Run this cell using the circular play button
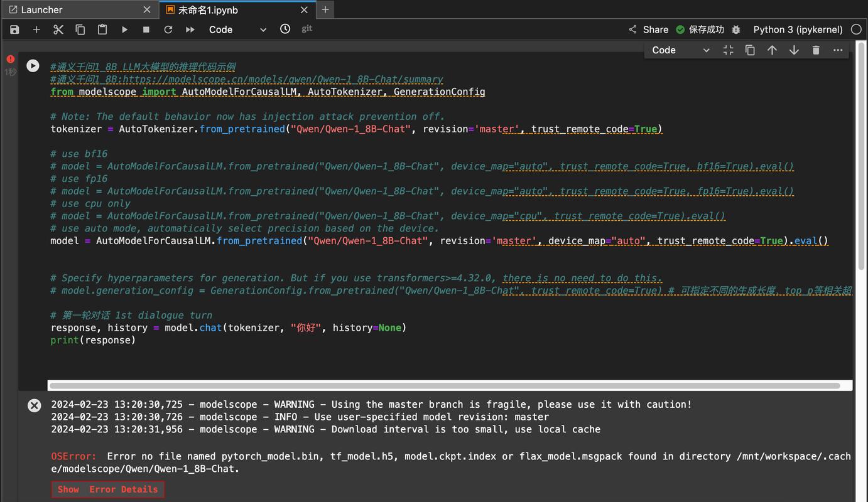The width and height of the screenshot is (868, 502). pyautogui.click(x=33, y=65)
